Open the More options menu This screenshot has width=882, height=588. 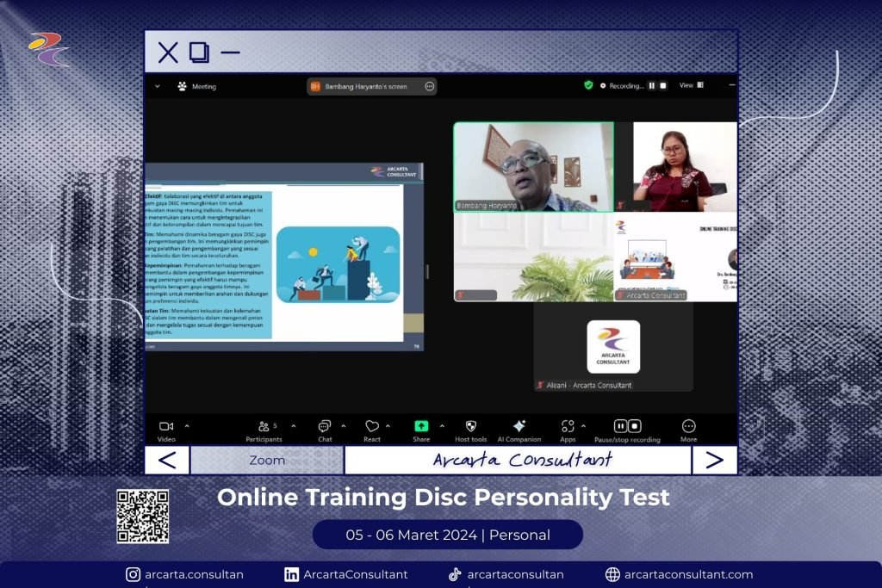pos(688,427)
